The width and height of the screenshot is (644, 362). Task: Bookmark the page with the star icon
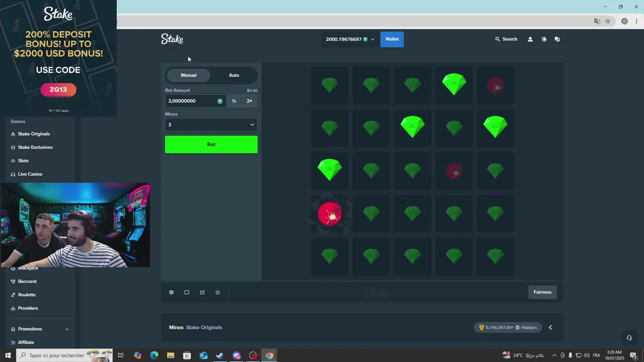point(608,21)
